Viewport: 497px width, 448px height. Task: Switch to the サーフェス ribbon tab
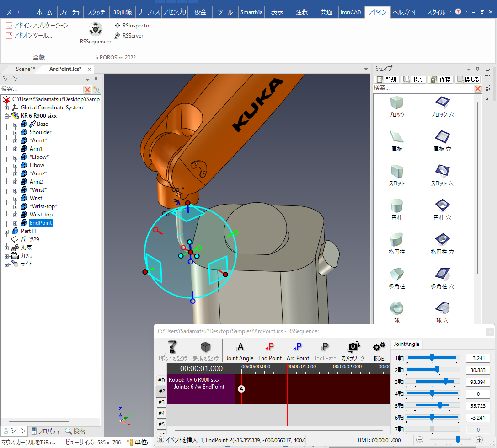click(x=149, y=12)
